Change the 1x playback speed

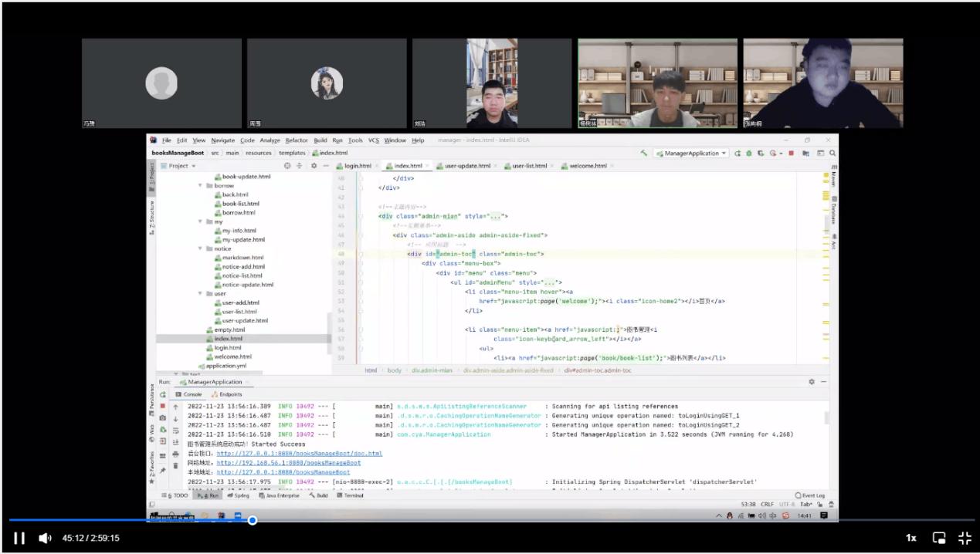(x=910, y=538)
